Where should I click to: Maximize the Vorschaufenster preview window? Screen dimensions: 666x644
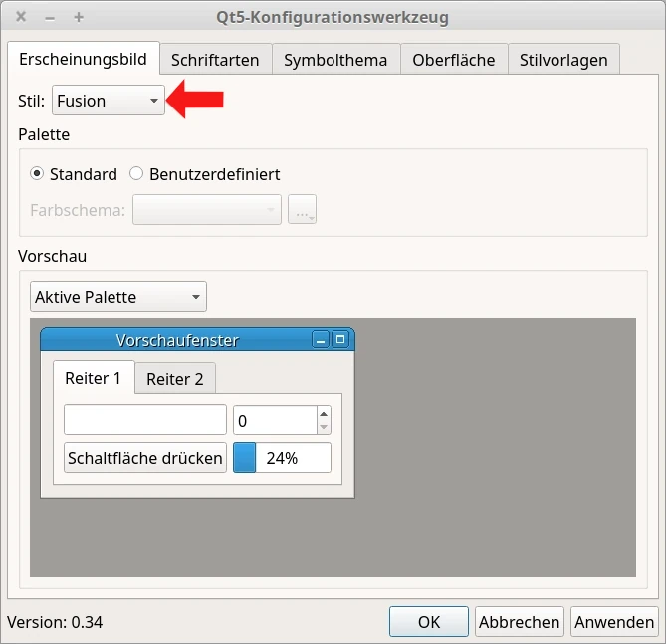pyautogui.click(x=340, y=339)
